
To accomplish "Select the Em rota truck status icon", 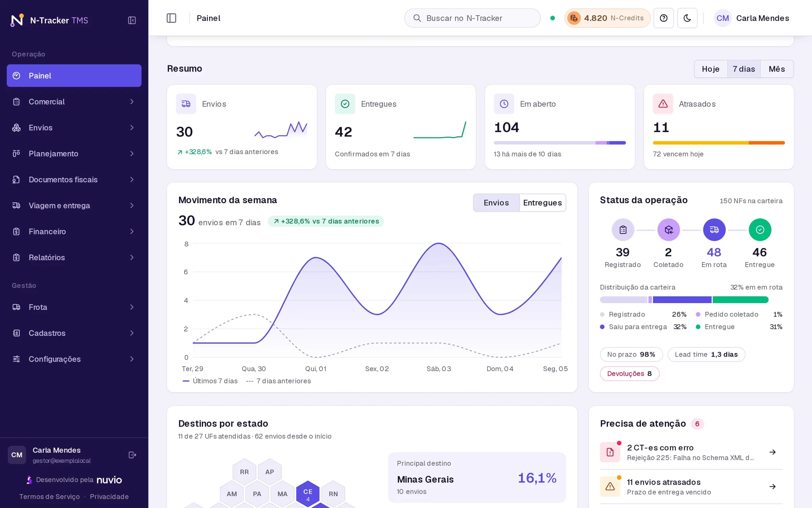I will (x=714, y=230).
